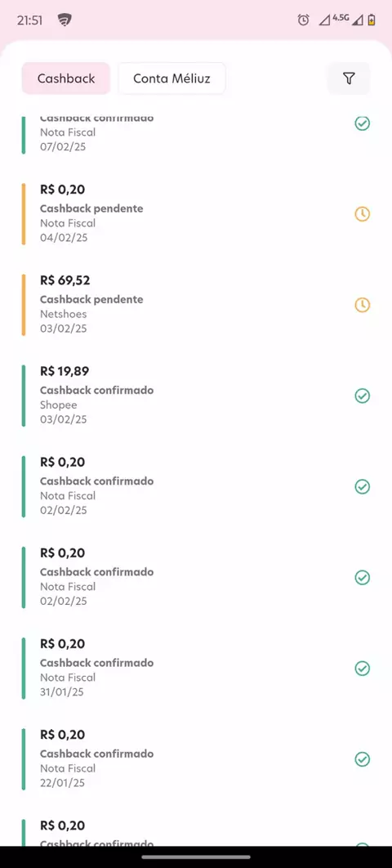Image resolution: width=392 pixels, height=868 pixels.
Task: Tap the bottom navigation gesture handle
Action: (196, 857)
